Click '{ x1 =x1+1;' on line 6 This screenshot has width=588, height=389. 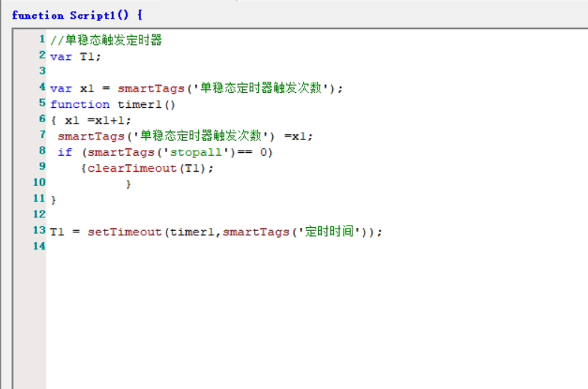tap(91, 120)
